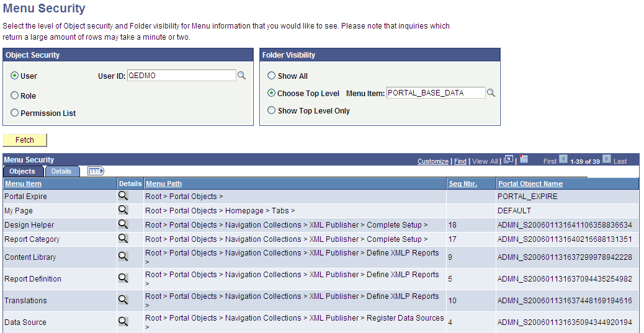Click the PORTAL_BASE_DATA Menu Item field
This screenshot has height=333, width=644.
[436, 93]
